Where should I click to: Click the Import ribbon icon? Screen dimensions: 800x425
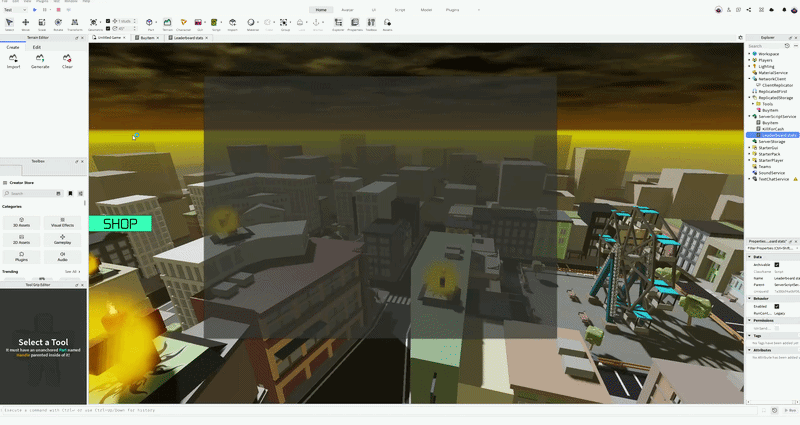pyautogui.click(x=233, y=24)
